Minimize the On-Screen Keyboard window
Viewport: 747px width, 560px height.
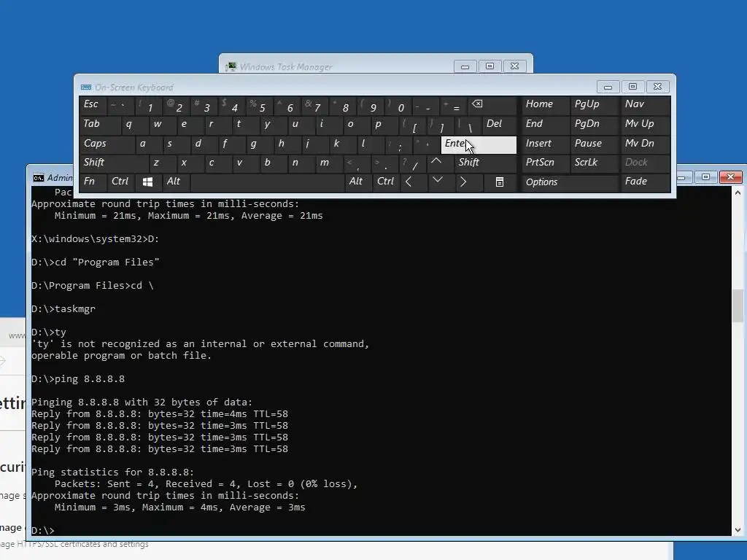(608, 87)
